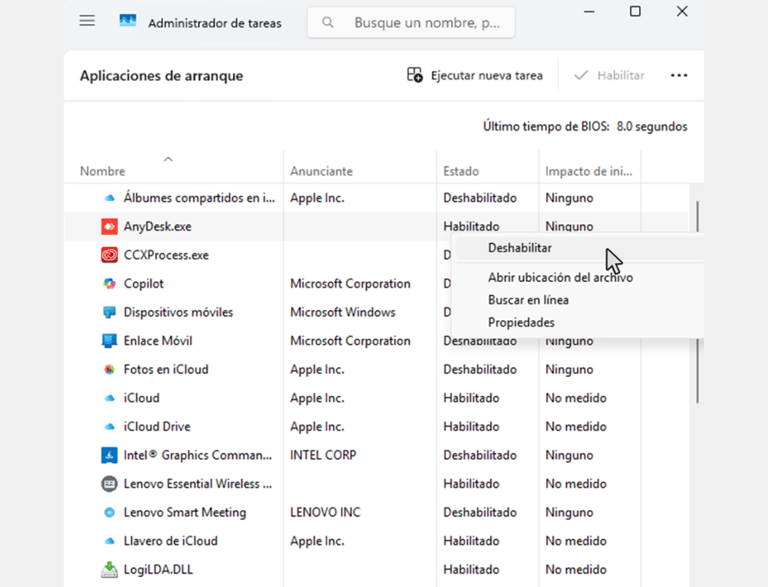
Task: Click the Lenovo Essential Wireless icon
Action: tap(109, 484)
